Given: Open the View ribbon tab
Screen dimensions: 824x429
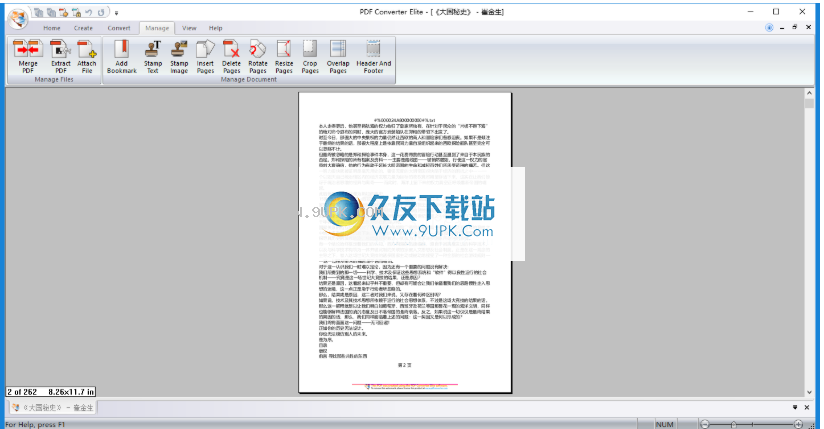Looking at the screenshot, I should [189, 28].
